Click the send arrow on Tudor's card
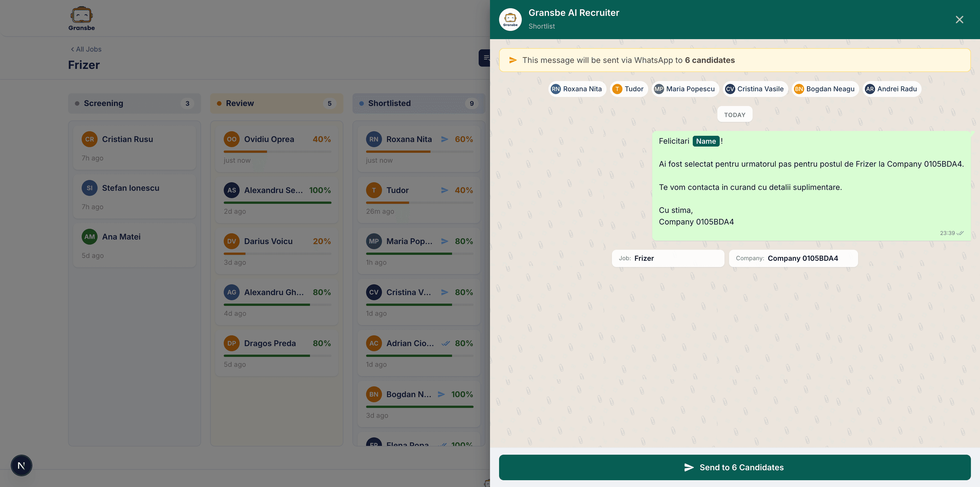This screenshot has height=487, width=980. pyautogui.click(x=445, y=190)
